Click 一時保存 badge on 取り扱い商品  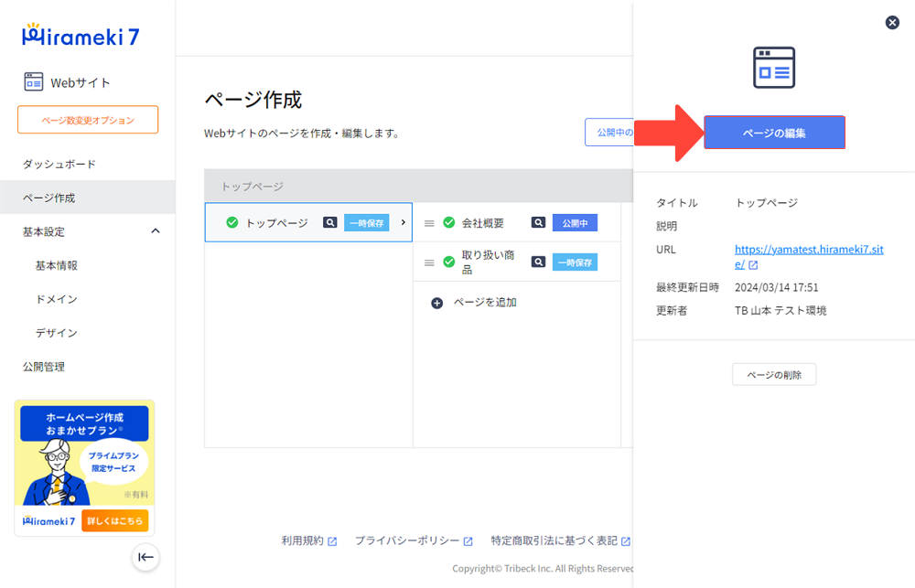point(575,262)
